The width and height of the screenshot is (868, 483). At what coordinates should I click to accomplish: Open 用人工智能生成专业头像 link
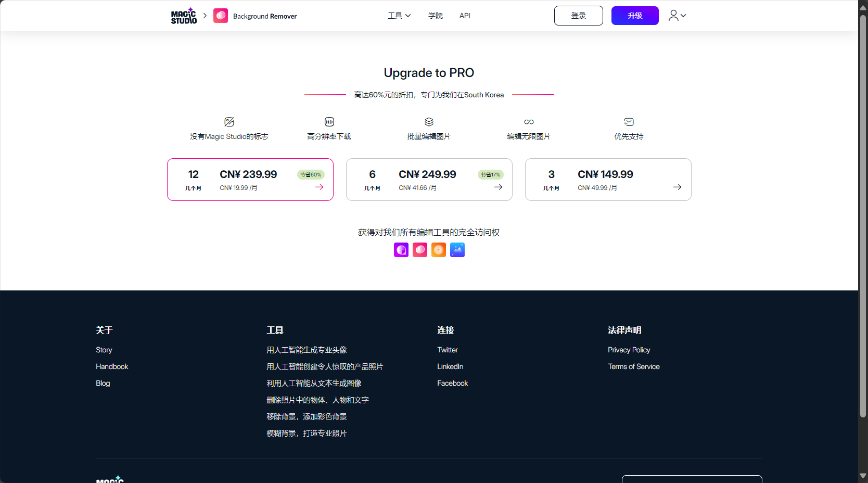coord(307,350)
